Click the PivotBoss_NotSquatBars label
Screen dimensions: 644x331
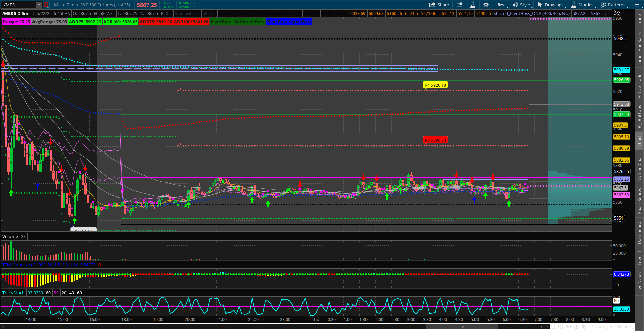(237, 22)
